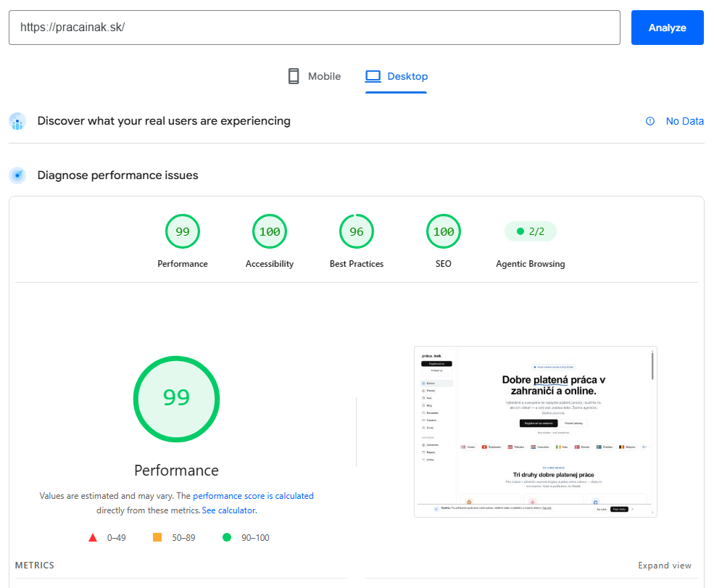Click the METRICS section heading
Screen dimensions: 714x588
[35, 566]
